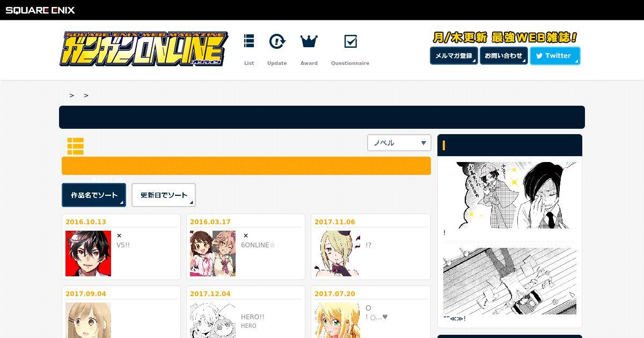
Task: Click the Questionnaire menu label
Action: pyautogui.click(x=350, y=63)
